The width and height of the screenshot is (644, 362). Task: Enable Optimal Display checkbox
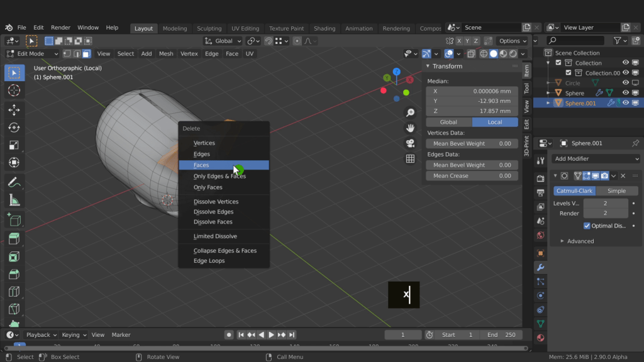pyautogui.click(x=587, y=226)
